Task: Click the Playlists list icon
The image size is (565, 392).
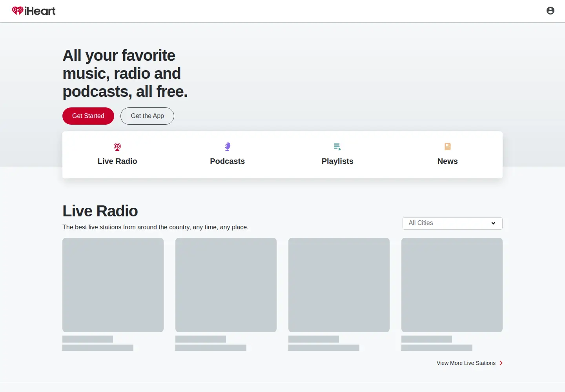Action: [x=337, y=147]
